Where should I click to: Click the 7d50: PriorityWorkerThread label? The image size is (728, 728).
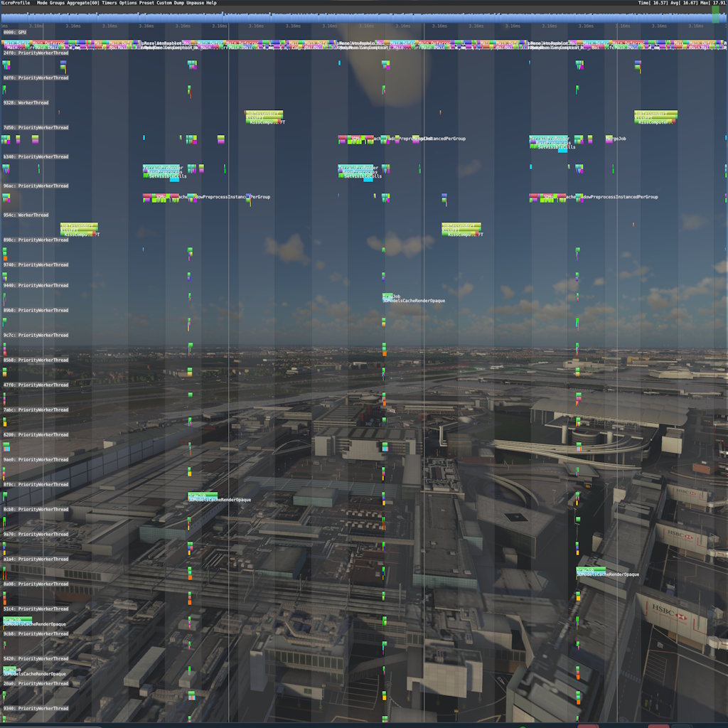tap(36, 127)
